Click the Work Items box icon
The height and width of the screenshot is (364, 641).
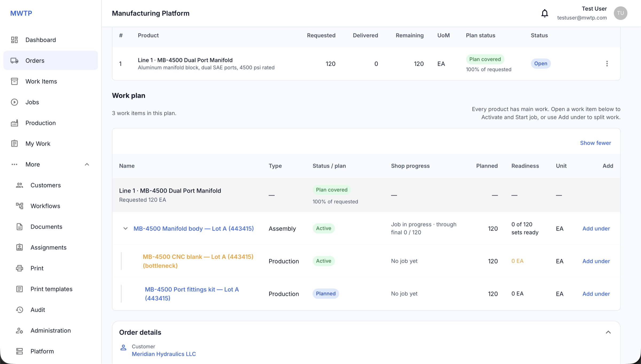click(14, 81)
